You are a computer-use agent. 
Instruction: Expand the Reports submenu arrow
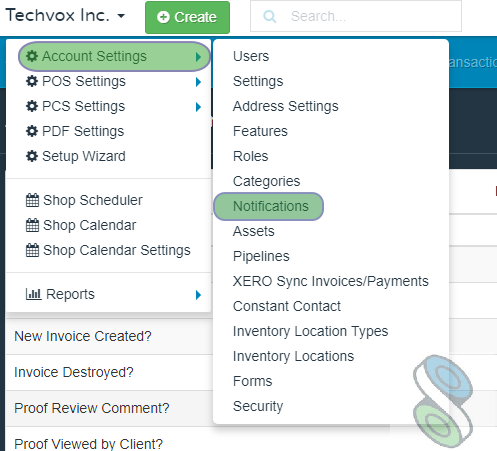[x=198, y=295]
